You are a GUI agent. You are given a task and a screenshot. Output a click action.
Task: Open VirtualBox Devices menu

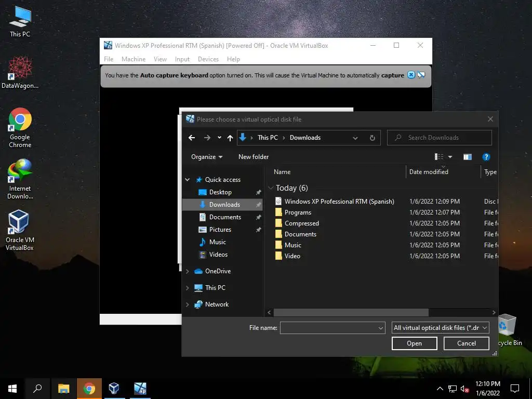tap(208, 59)
